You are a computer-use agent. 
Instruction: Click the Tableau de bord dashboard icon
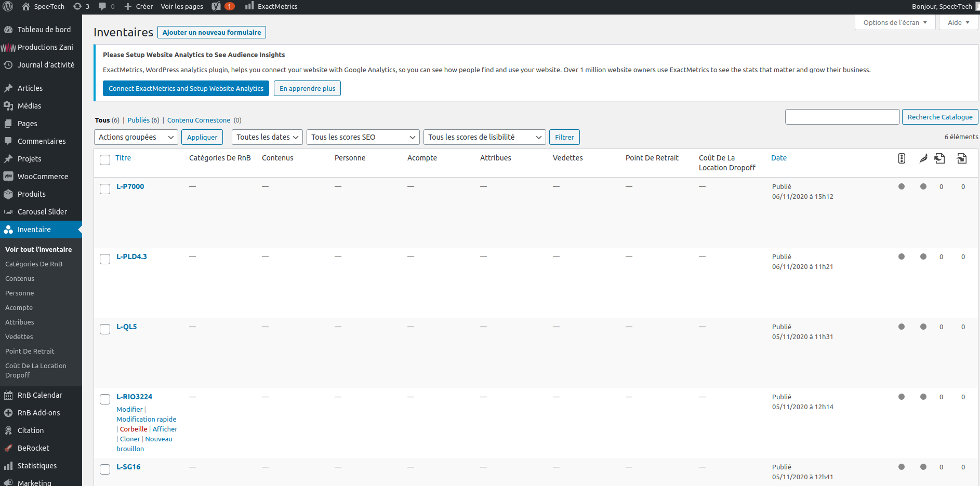[8, 30]
